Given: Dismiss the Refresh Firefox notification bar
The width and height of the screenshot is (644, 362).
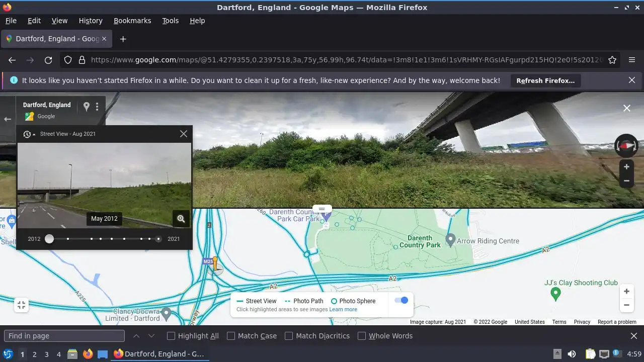Looking at the screenshot, I should [632, 80].
